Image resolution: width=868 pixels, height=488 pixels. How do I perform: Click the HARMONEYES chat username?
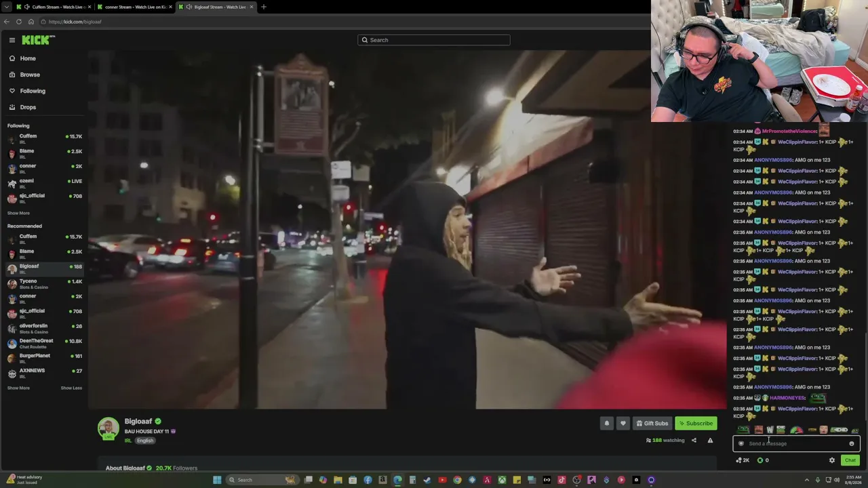pyautogui.click(x=787, y=398)
